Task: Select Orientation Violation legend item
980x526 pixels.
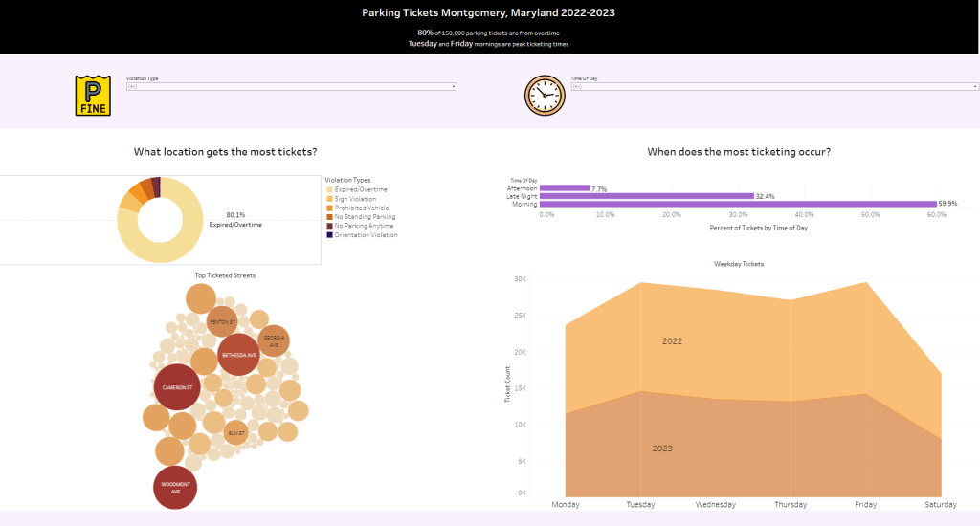Action: tap(366, 234)
